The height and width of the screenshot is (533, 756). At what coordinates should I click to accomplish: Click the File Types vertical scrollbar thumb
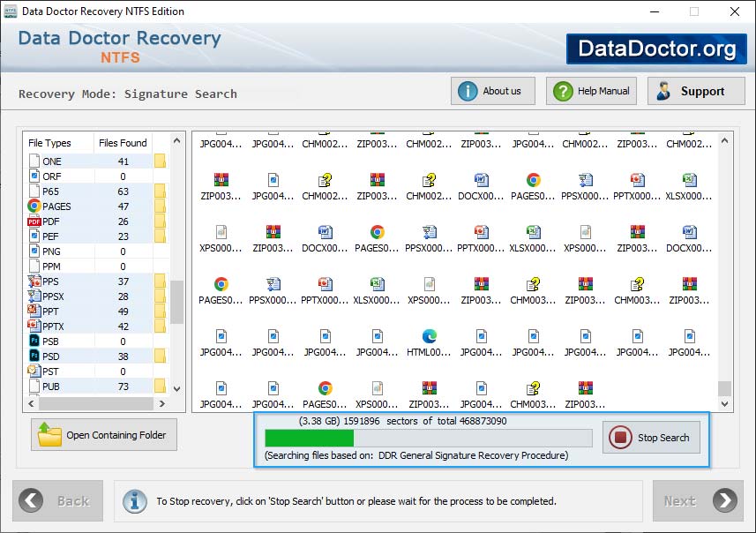click(x=177, y=302)
